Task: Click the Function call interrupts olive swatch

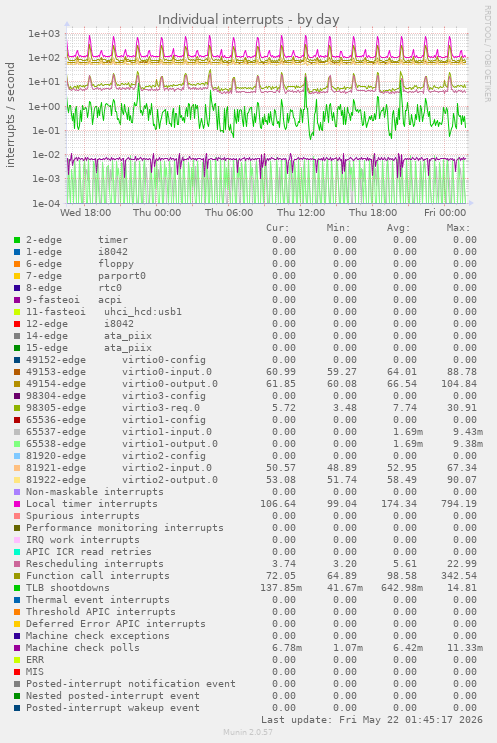Action: click(x=17, y=576)
